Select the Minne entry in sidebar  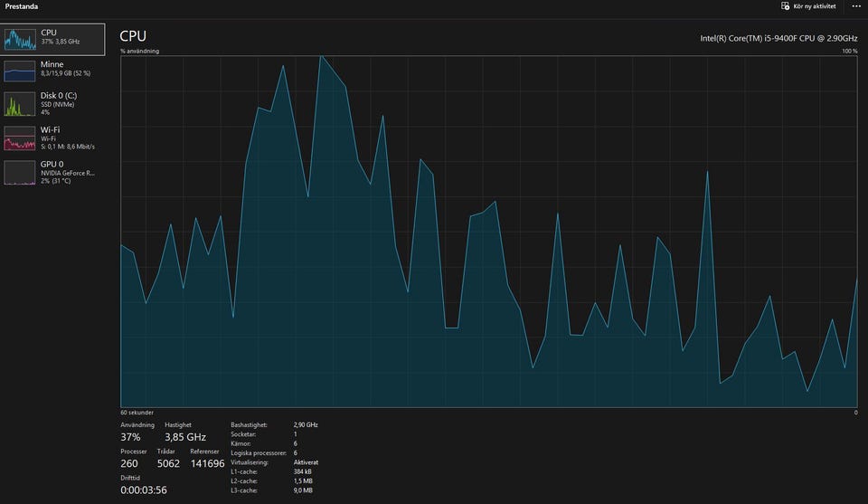[x=52, y=65]
